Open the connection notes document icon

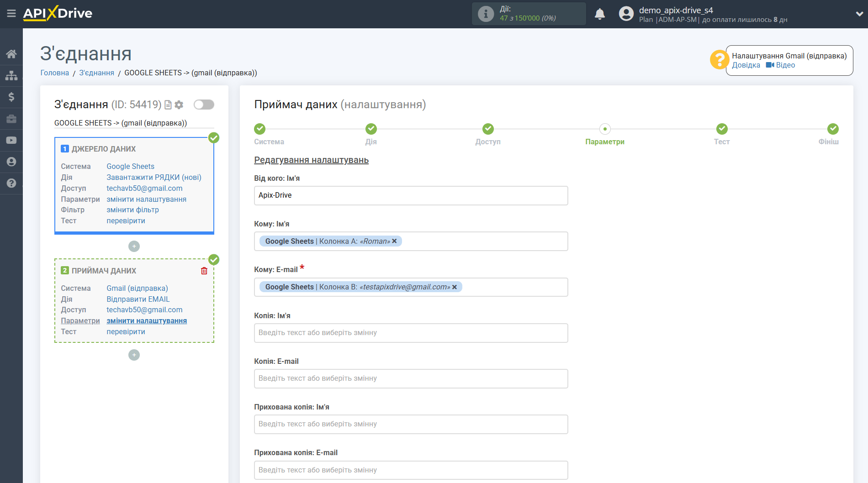[x=168, y=105]
